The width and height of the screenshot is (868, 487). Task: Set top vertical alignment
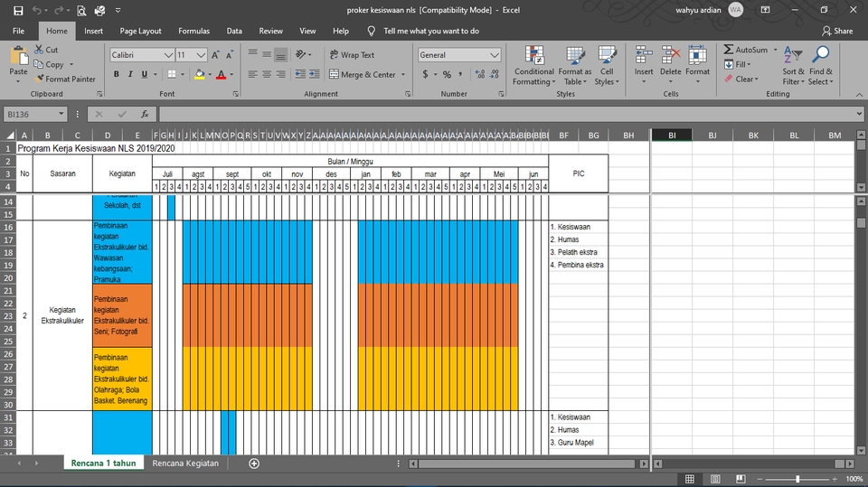[x=253, y=55]
